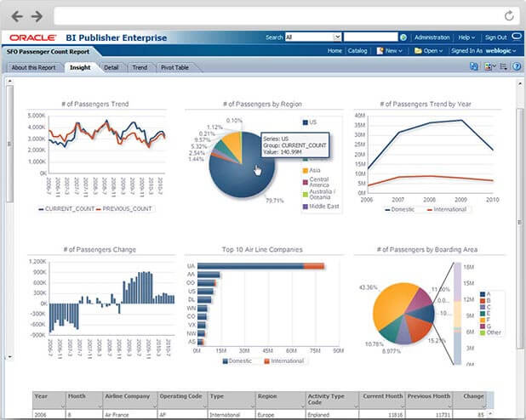The image size is (526, 420).
Task: Open the Region column header dropdown arrow
Action: coord(303,407)
